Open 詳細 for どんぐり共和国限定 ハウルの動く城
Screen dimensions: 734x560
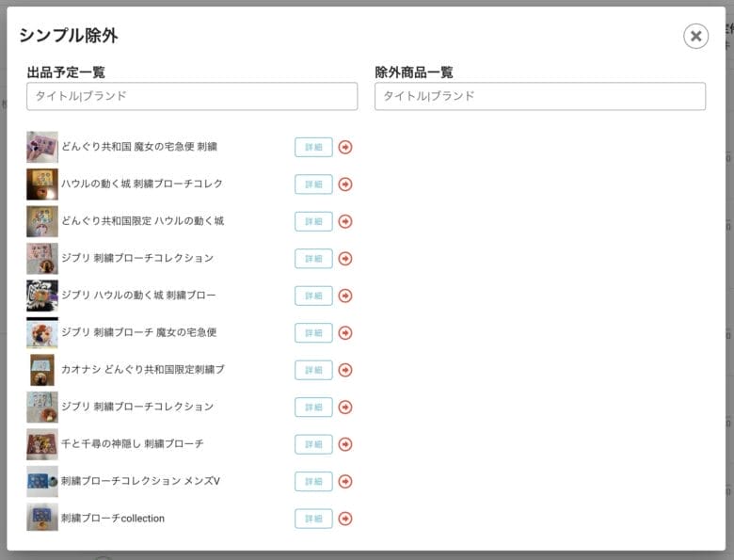313,221
